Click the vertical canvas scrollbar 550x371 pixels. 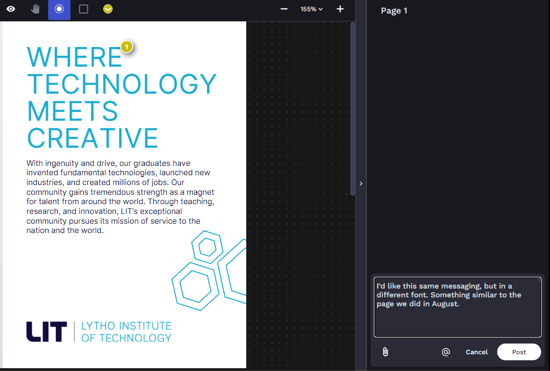[353, 109]
